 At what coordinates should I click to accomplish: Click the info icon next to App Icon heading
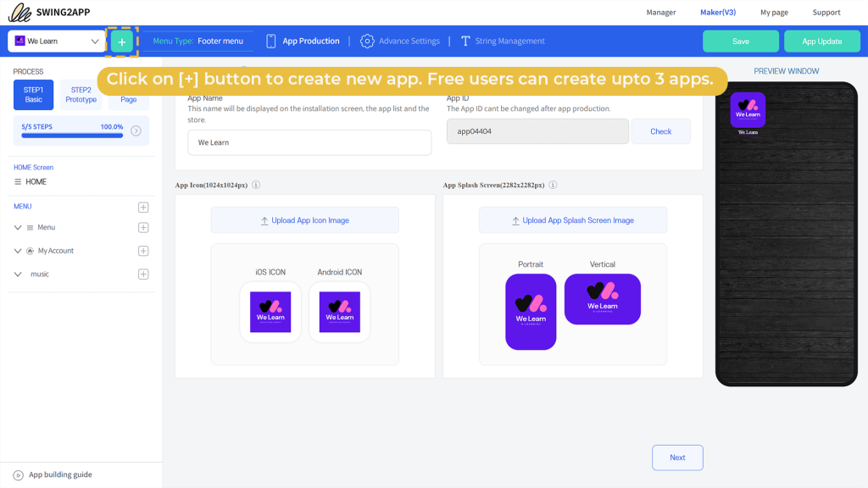point(256,185)
